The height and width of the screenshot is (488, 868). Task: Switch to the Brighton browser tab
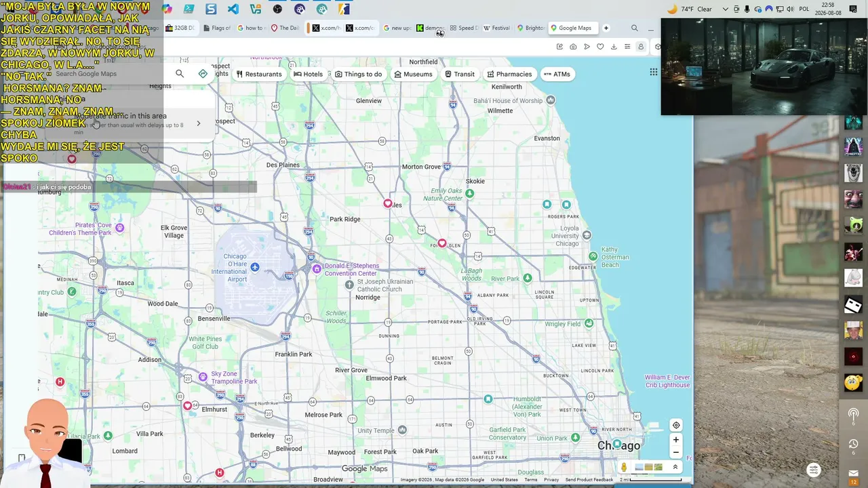click(530, 28)
